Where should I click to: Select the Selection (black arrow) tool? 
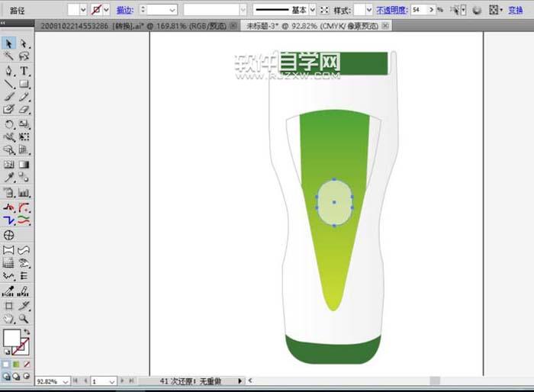pos(9,43)
